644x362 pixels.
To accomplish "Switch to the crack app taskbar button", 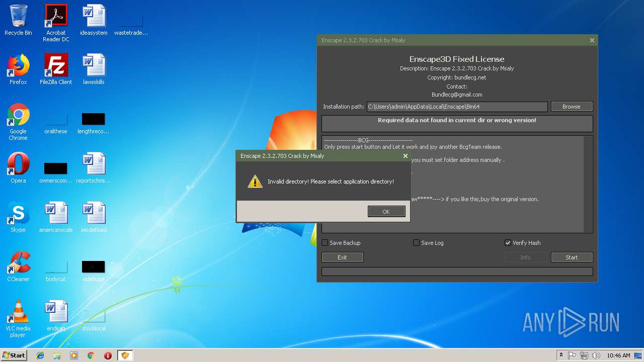I will coord(125,355).
